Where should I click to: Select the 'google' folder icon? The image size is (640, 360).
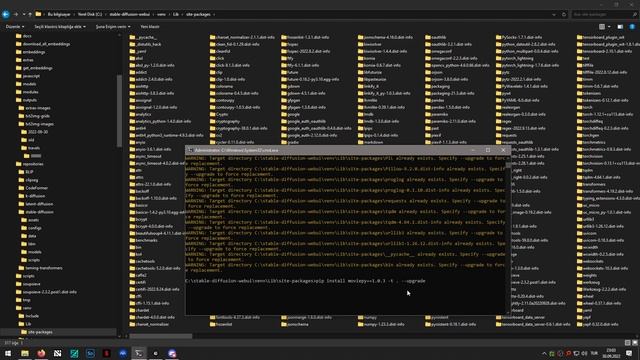[284, 114]
